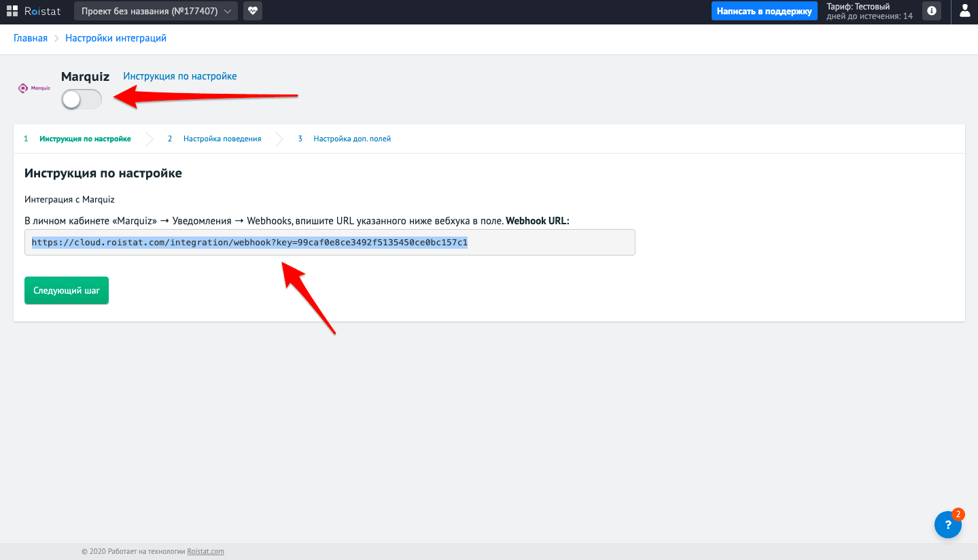The height and width of the screenshot is (560, 978).
Task: Open Инструкция по настройке link beside Marquiz
Action: [x=180, y=76]
